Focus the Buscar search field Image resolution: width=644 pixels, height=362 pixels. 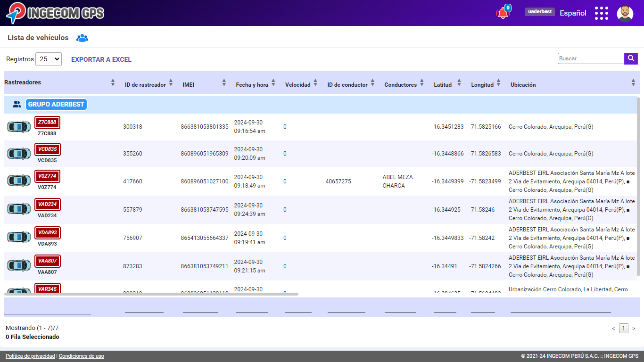pos(591,58)
